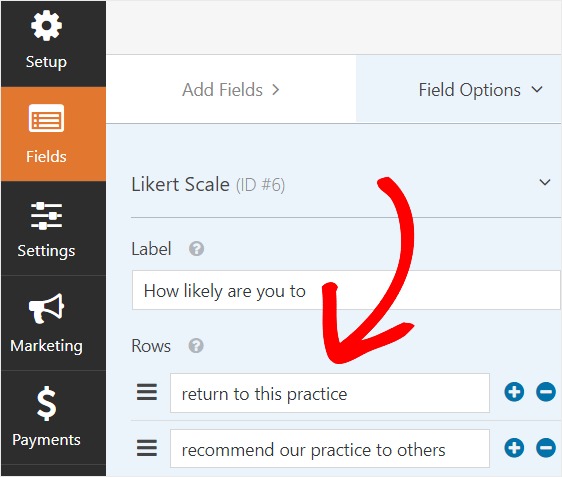Click the drag handle of 'return to this practice'
Image resolution: width=562 pixels, height=477 pixels.
pyautogui.click(x=147, y=392)
